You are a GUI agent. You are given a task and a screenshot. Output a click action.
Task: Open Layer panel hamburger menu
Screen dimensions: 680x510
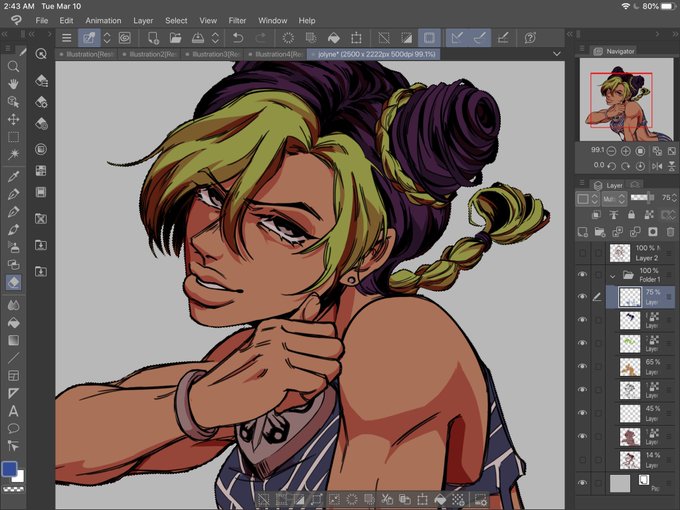[x=582, y=183]
